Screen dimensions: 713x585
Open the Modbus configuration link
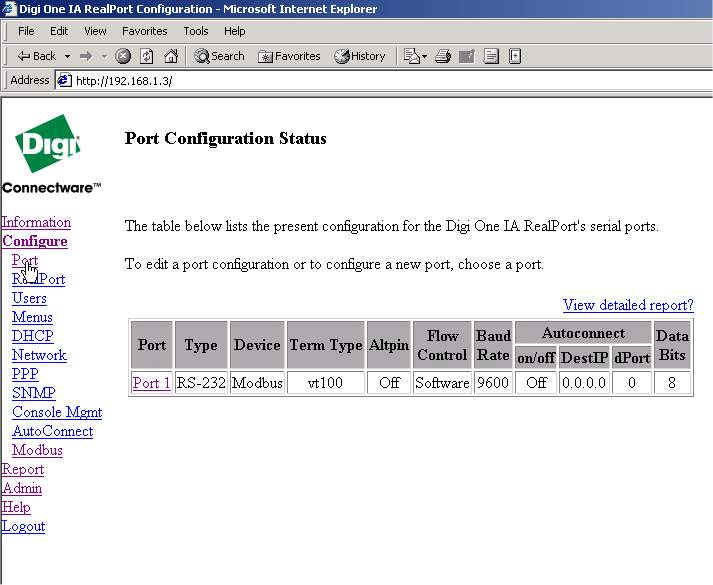click(x=37, y=450)
